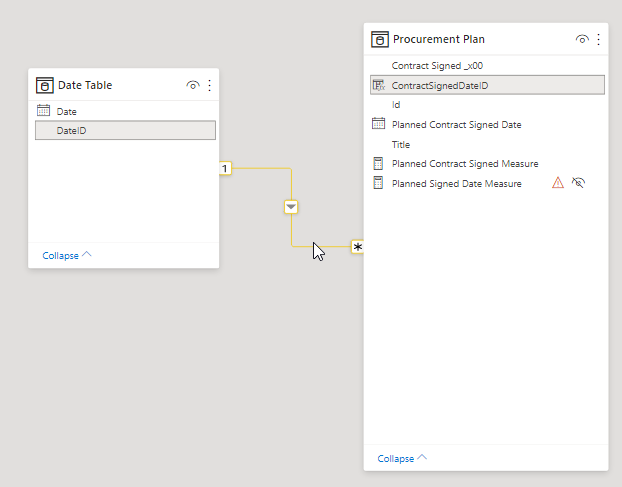Select the ContractSignedDateID field
The width and height of the screenshot is (622, 487).
pyautogui.click(x=487, y=85)
